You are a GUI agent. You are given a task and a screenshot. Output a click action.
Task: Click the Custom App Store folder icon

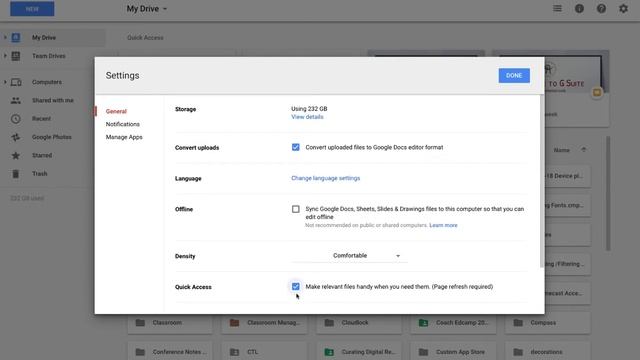[x=423, y=352]
